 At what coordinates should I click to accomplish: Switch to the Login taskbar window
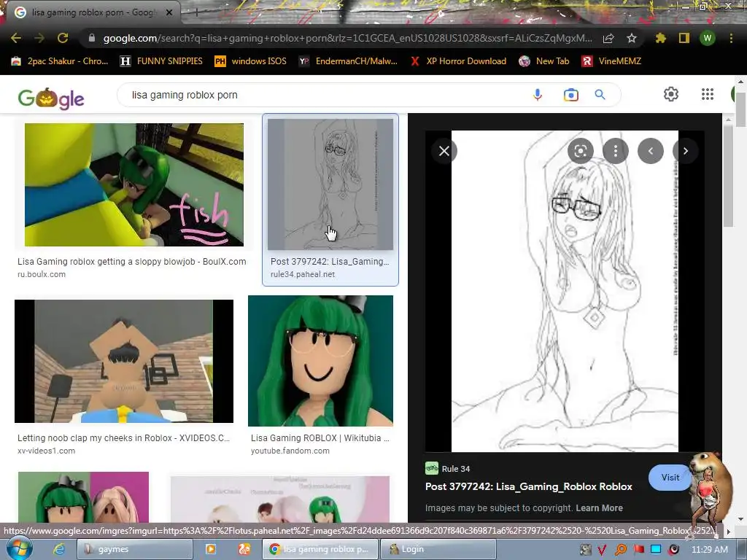pos(438,549)
